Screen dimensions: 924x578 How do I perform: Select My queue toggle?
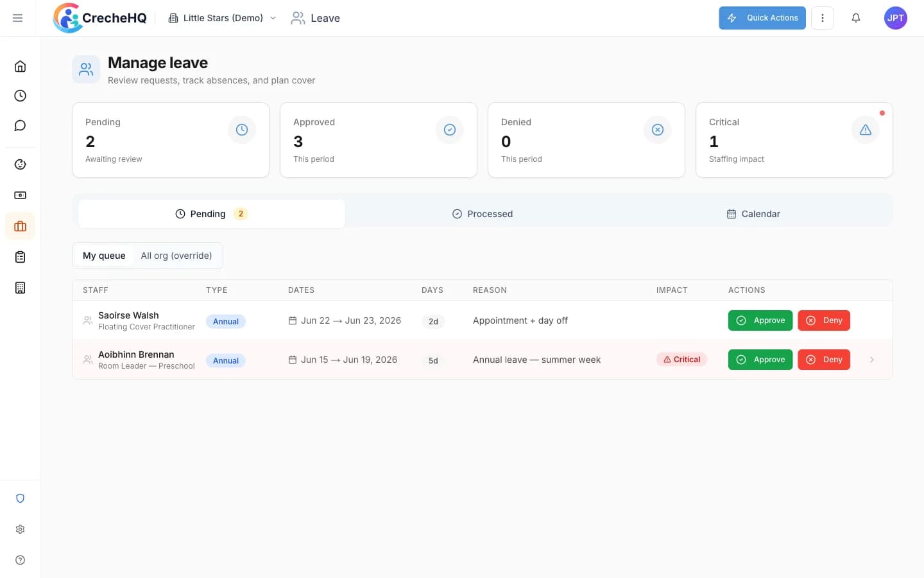pos(104,256)
